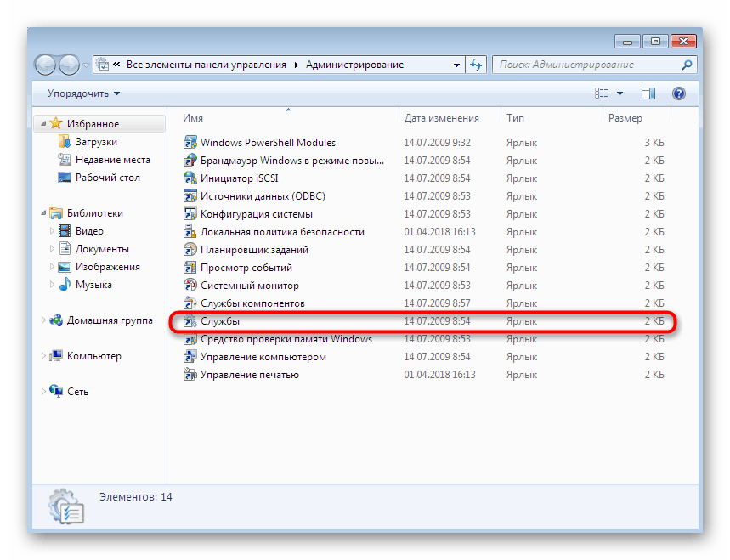Screen dimensions: 730x560
Task: Expand the Изображения library node
Action: [52, 266]
